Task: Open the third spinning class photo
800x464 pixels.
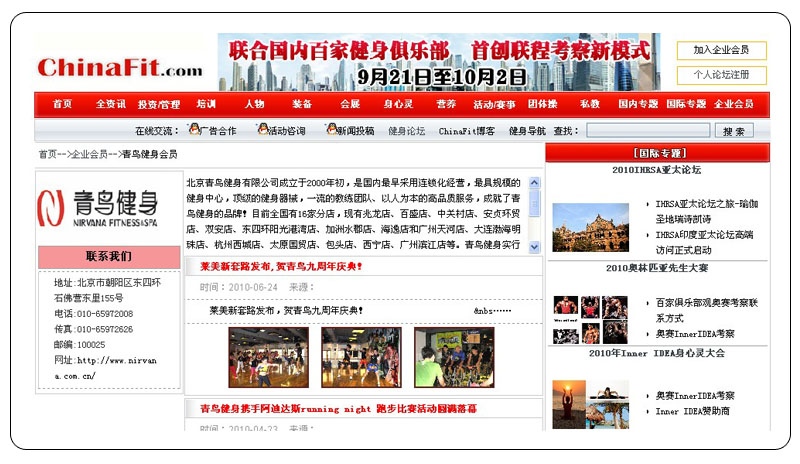Action: [x=454, y=357]
